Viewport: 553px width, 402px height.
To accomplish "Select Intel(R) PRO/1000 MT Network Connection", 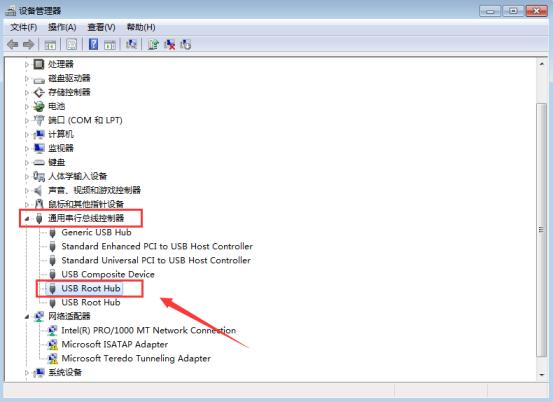I will (x=148, y=330).
